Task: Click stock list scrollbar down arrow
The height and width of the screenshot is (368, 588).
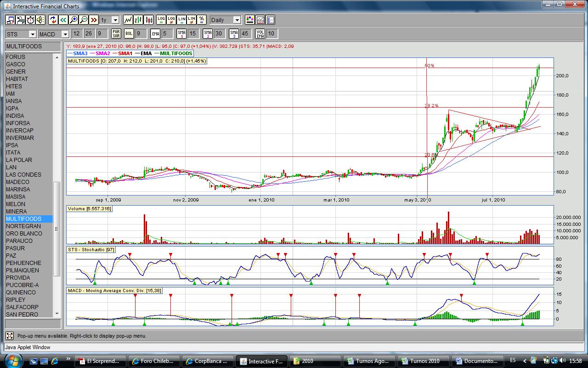Action: (x=57, y=313)
